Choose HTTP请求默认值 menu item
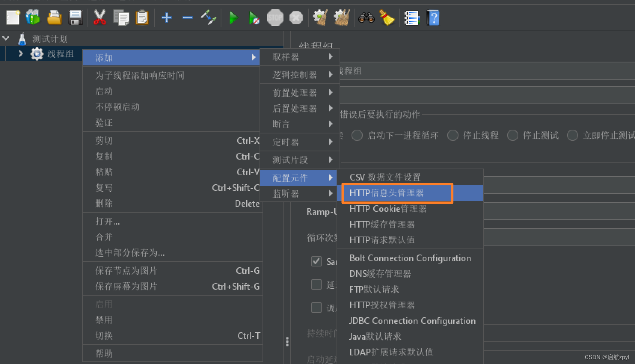Screen dimensions: 635x364 coord(410,240)
